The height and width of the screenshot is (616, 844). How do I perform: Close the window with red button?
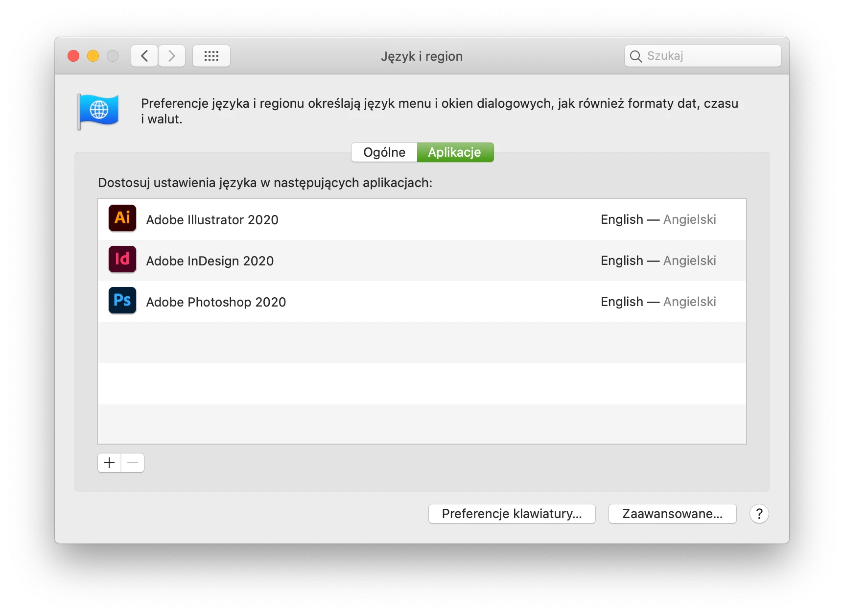tap(73, 56)
